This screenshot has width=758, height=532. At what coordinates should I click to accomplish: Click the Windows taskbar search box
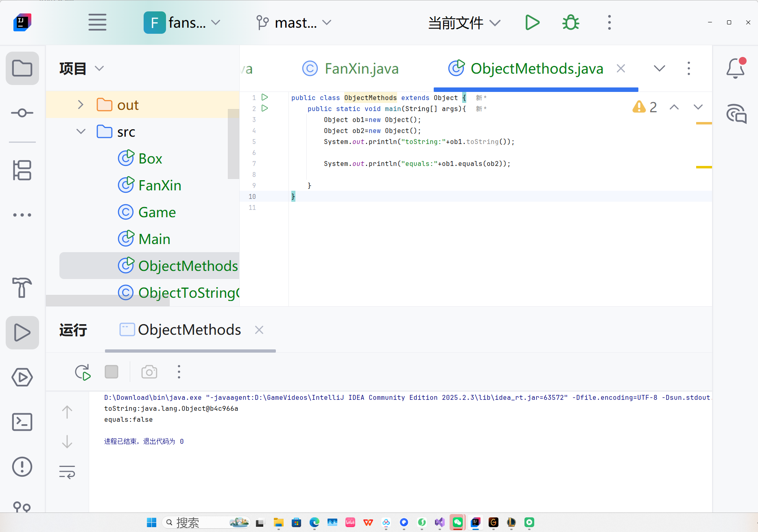(206, 522)
